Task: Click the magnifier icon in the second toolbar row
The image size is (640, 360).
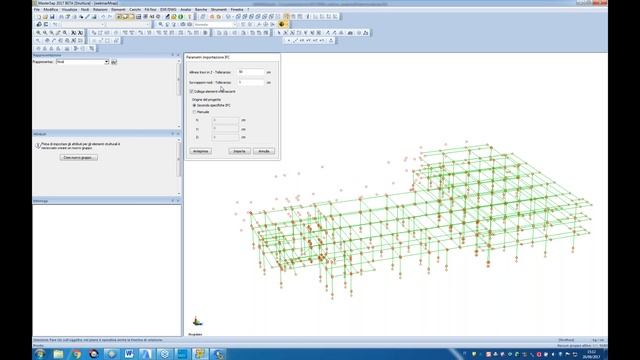Action: [x=160, y=24]
